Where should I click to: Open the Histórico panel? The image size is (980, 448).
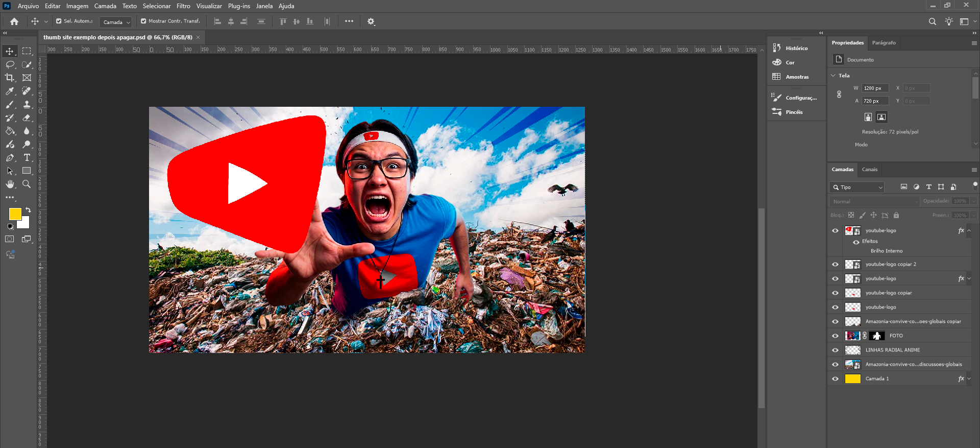pyautogui.click(x=797, y=48)
